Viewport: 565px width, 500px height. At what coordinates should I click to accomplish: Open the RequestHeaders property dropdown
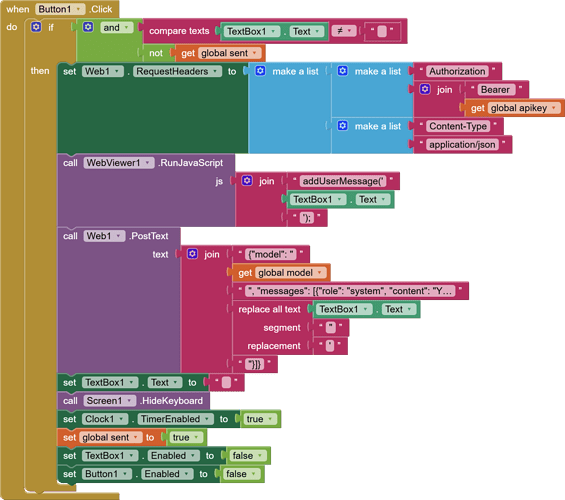point(177,71)
